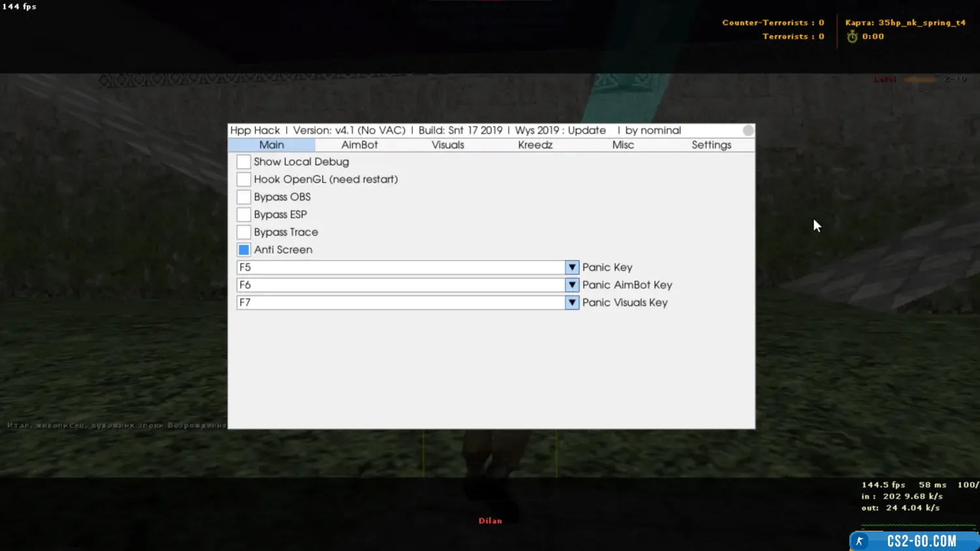Click the round close button in title bar
This screenshot has height=551, width=980.
click(x=748, y=131)
